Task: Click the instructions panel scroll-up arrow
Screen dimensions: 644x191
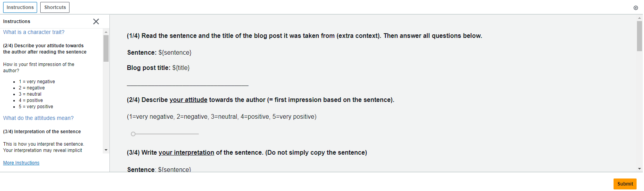Action: [x=106, y=32]
